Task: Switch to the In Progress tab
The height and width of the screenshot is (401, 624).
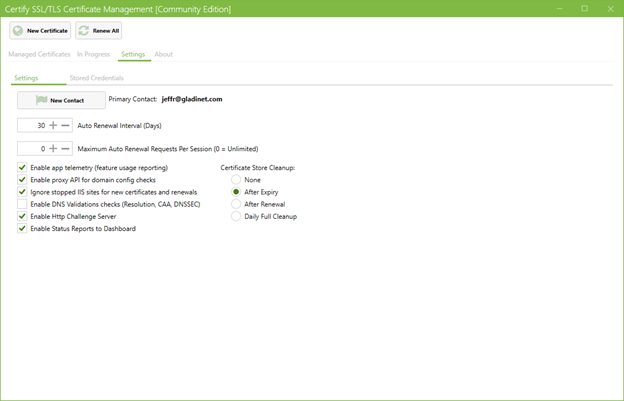Action: point(93,54)
